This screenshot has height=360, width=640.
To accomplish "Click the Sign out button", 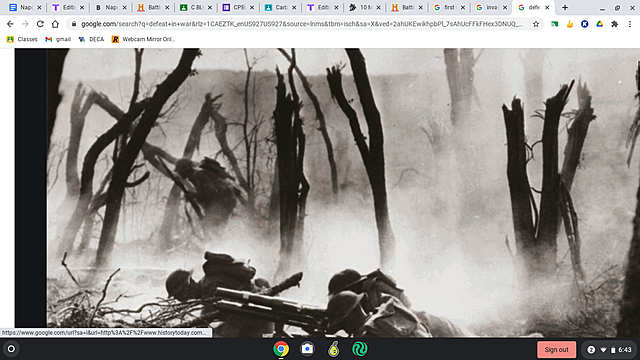I will [x=556, y=349].
